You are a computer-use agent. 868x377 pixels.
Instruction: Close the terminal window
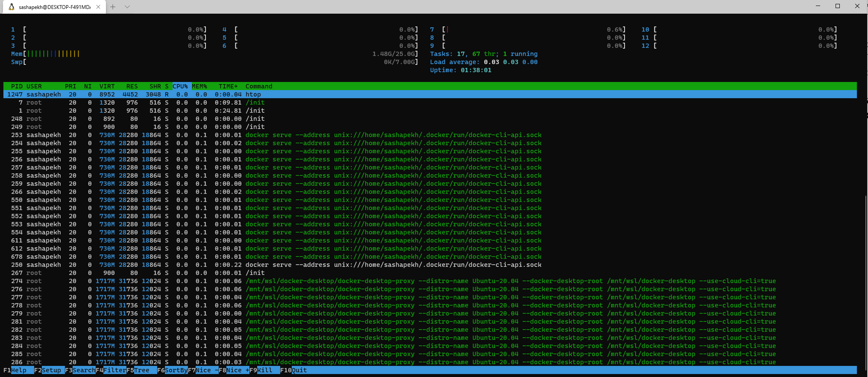857,6
